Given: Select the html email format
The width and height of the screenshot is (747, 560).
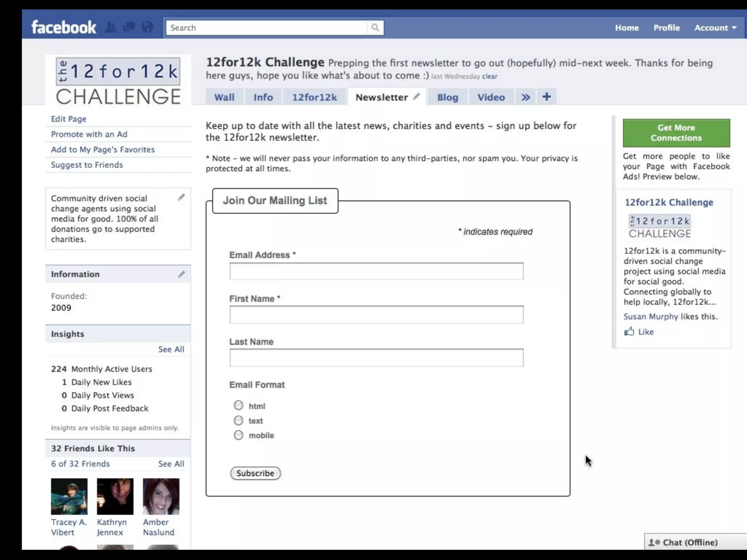Looking at the screenshot, I should (239, 405).
